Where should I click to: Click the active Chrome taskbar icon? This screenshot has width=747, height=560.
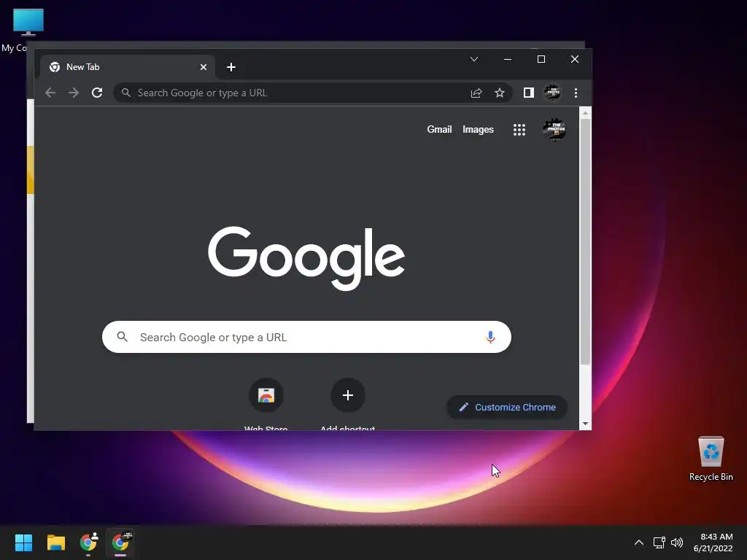click(x=120, y=542)
